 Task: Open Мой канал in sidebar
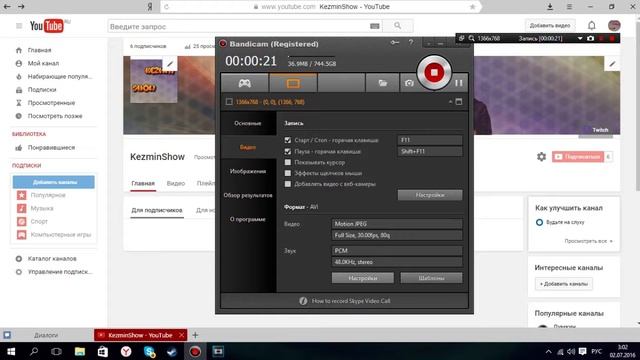click(43, 63)
